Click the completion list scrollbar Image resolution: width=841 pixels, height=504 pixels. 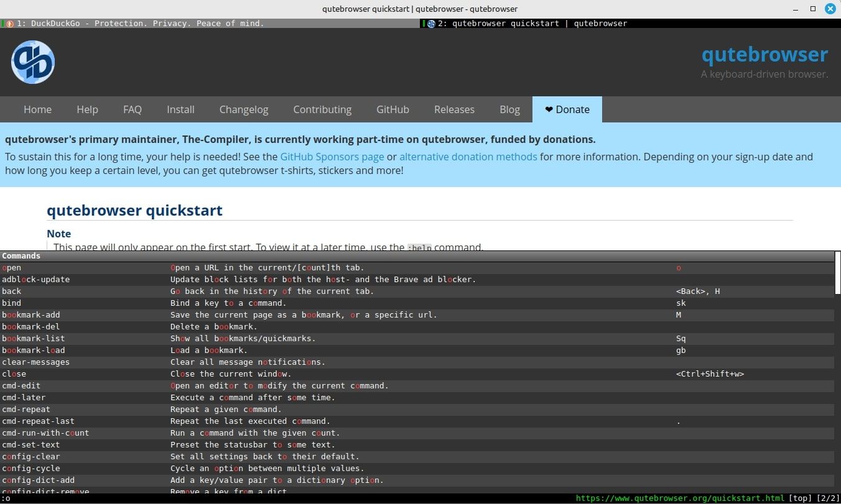[838, 273]
